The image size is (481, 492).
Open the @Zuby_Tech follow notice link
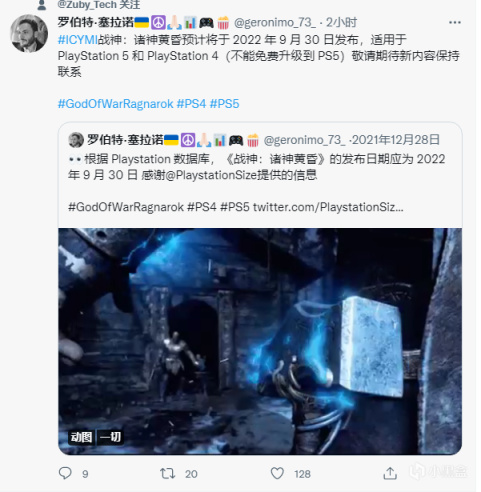click(x=99, y=5)
